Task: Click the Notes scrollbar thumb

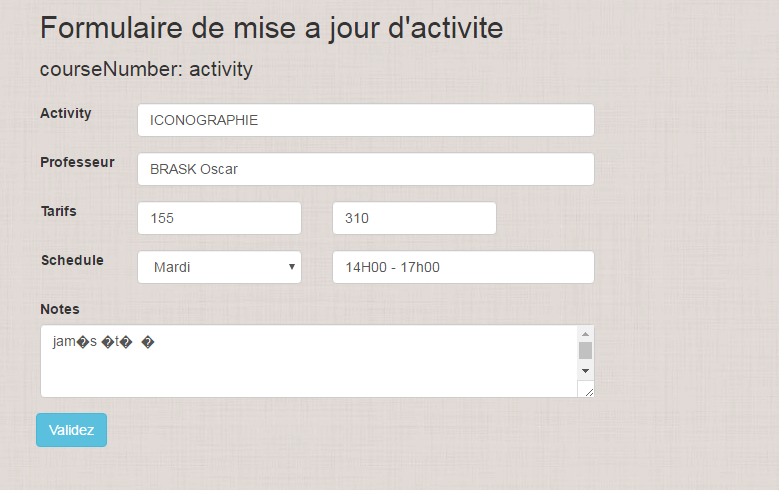Action: (x=586, y=350)
